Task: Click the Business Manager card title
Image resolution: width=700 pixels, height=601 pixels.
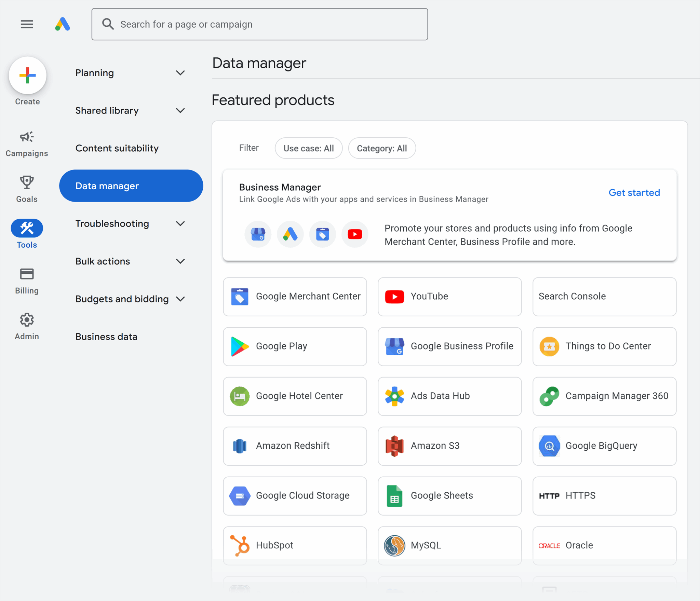Action: click(280, 187)
